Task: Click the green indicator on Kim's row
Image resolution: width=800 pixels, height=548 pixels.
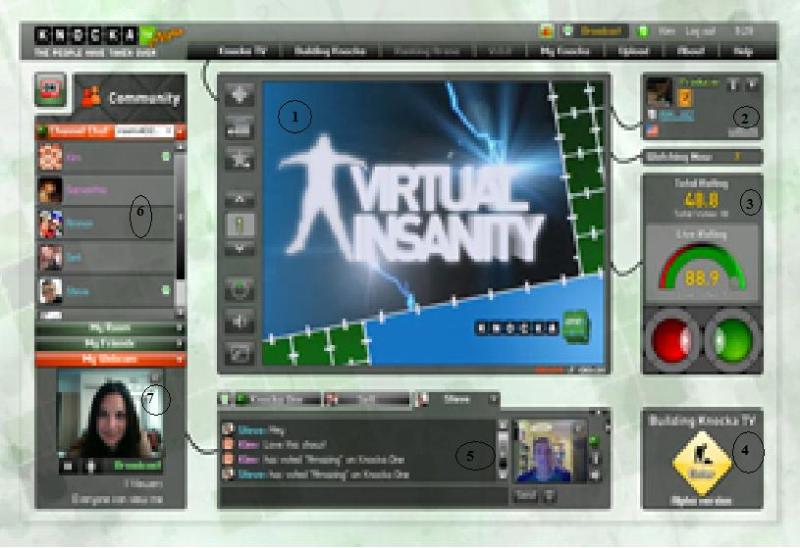Action: coord(166,157)
